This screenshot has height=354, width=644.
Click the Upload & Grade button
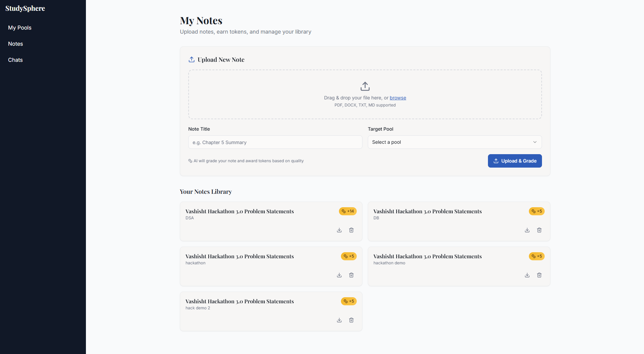tap(515, 161)
